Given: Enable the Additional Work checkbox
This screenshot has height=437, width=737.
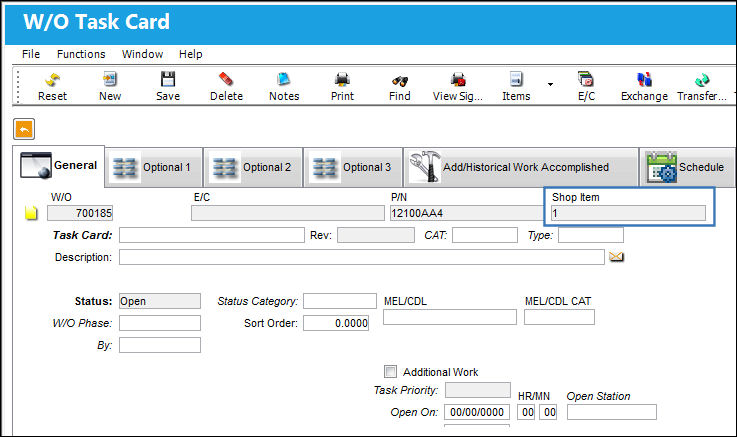Looking at the screenshot, I should pyautogui.click(x=390, y=372).
